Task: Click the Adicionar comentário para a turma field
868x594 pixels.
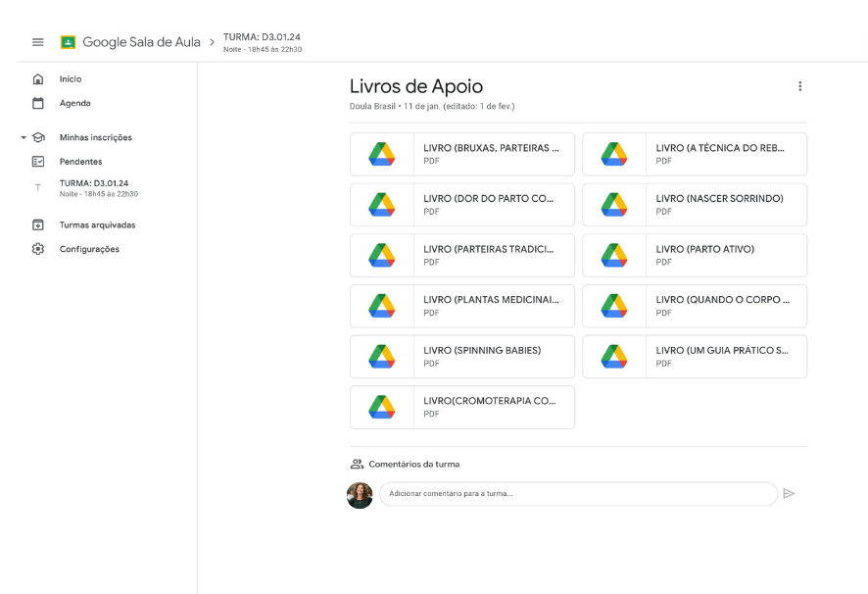Action: click(x=578, y=494)
